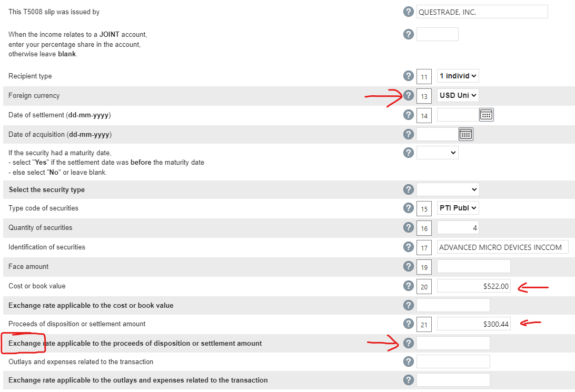Open the Select the security type dropdown
The width and height of the screenshot is (575, 392).
[x=448, y=189]
